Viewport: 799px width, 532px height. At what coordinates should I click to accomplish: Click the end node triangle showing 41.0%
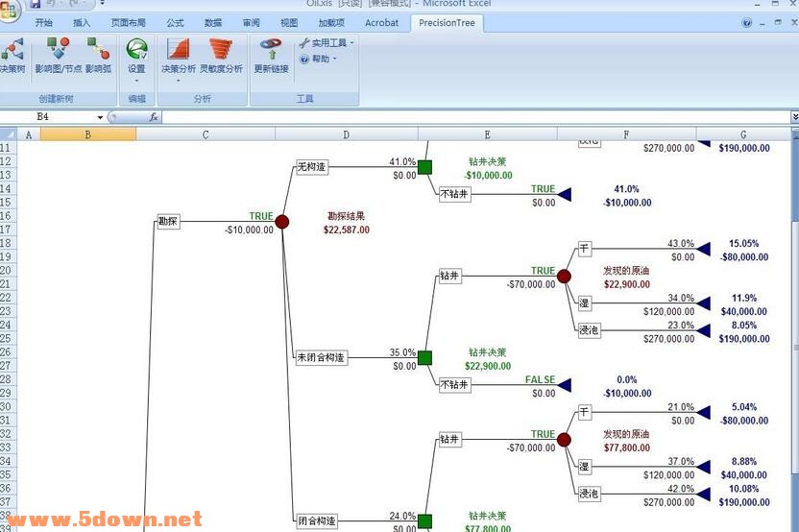(565, 194)
